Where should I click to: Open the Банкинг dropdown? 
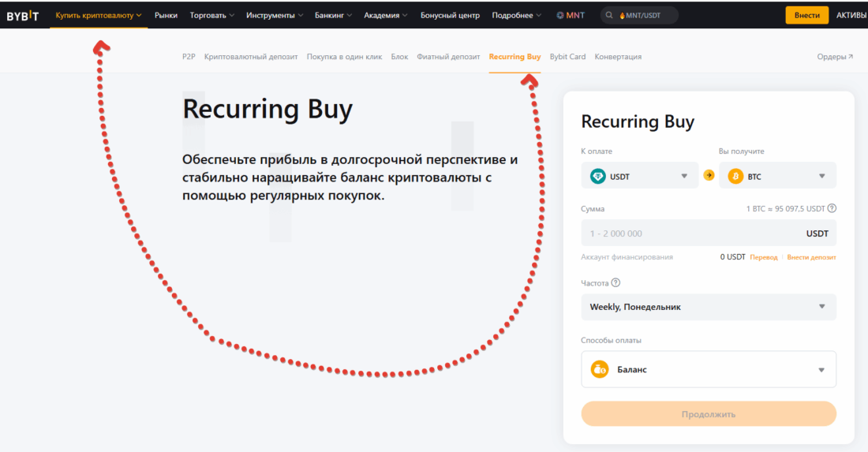[x=333, y=16]
